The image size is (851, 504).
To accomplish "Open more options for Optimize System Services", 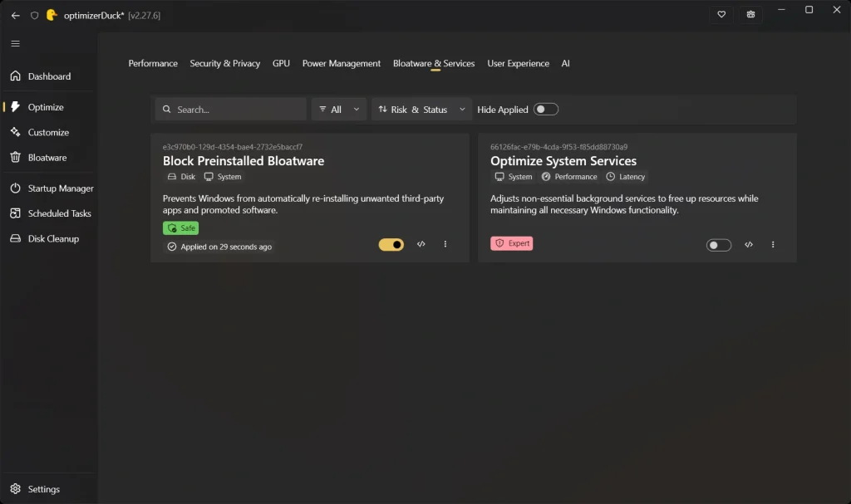I will [773, 245].
